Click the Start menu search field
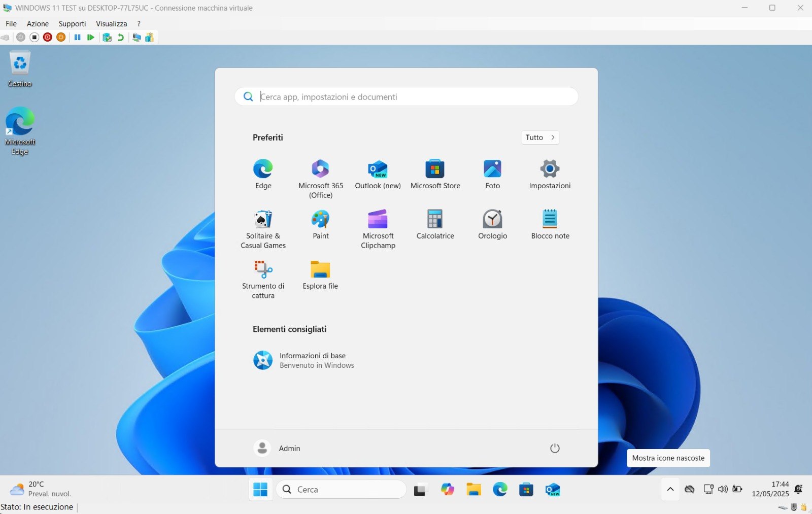 coord(406,96)
